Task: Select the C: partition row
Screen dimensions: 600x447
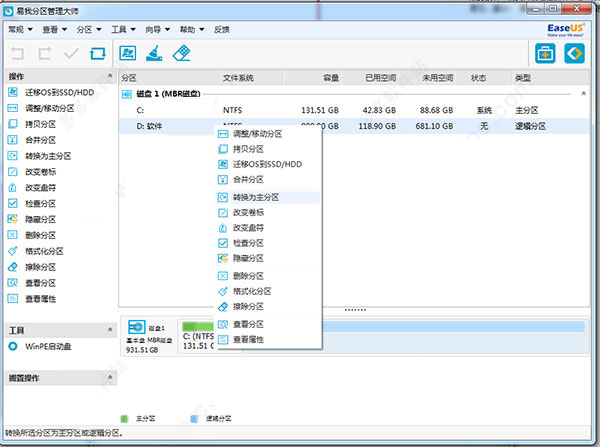Action: [354, 110]
